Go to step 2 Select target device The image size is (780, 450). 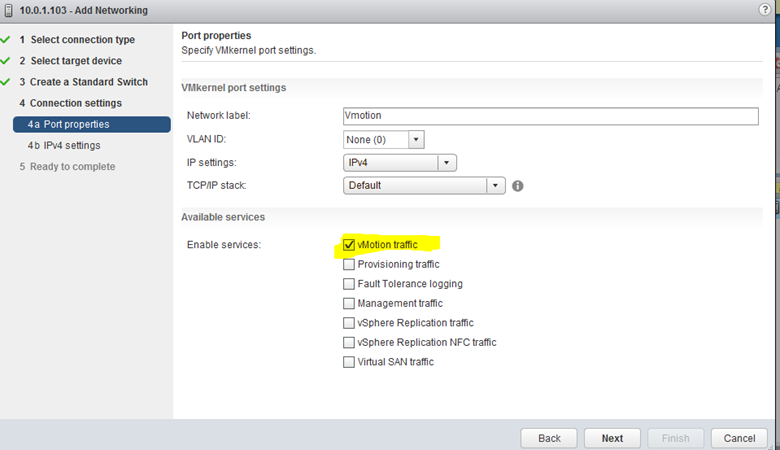(x=71, y=61)
